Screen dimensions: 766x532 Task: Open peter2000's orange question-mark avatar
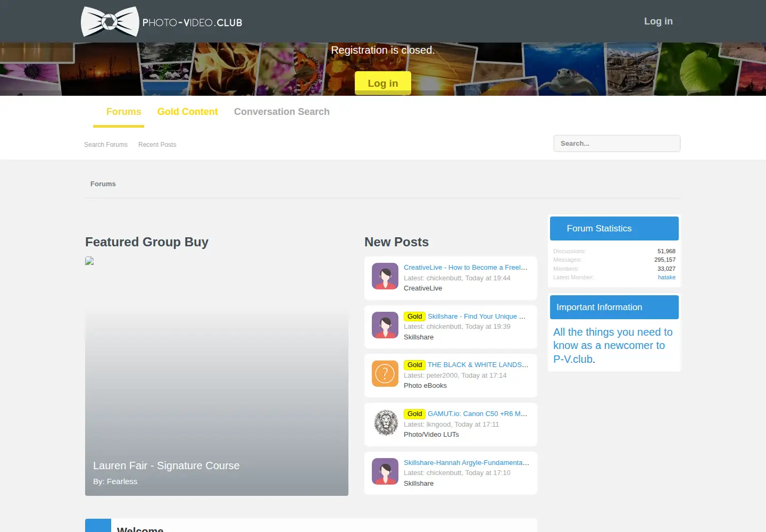coord(385,373)
